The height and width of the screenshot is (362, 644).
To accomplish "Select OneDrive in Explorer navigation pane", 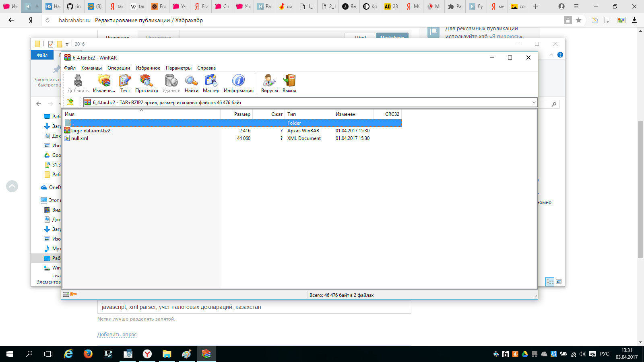I will coord(51,187).
